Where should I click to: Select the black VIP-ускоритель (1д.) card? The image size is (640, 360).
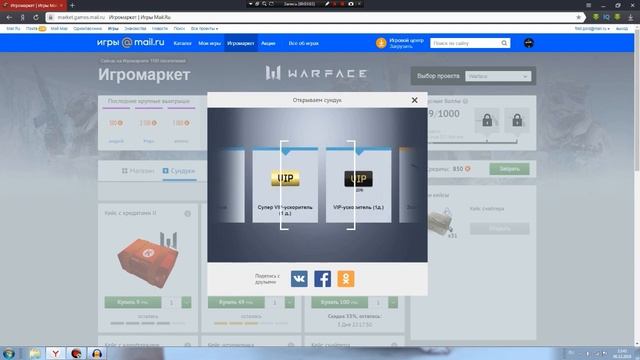(358, 185)
